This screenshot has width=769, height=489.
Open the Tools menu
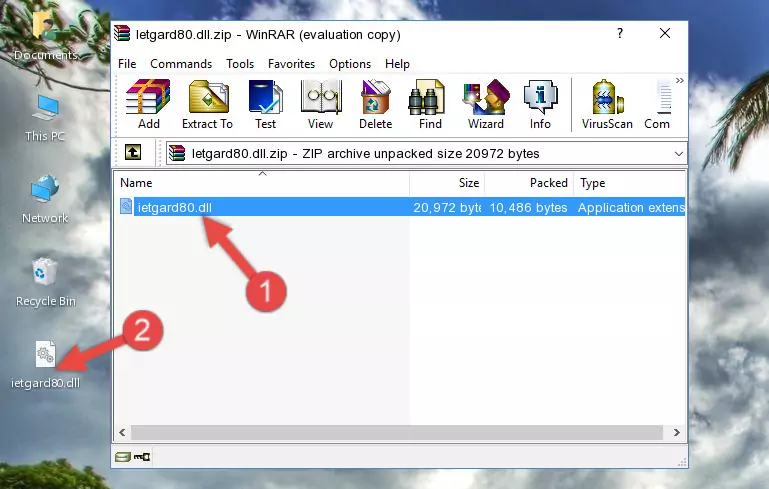[240, 64]
